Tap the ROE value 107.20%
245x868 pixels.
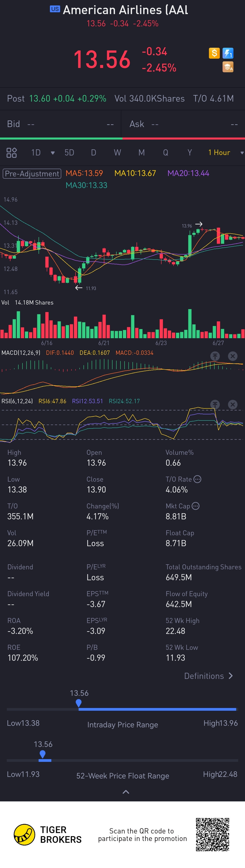[22, 657]
